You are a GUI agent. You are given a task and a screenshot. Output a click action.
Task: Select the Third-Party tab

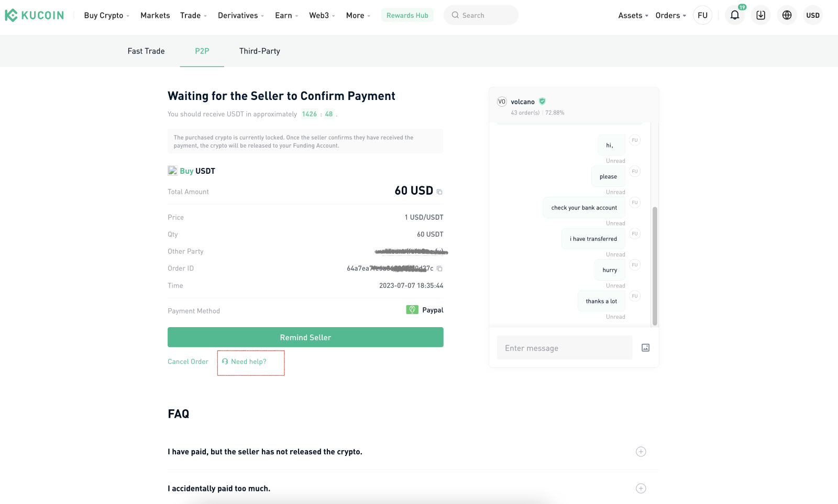click(260, 51)
